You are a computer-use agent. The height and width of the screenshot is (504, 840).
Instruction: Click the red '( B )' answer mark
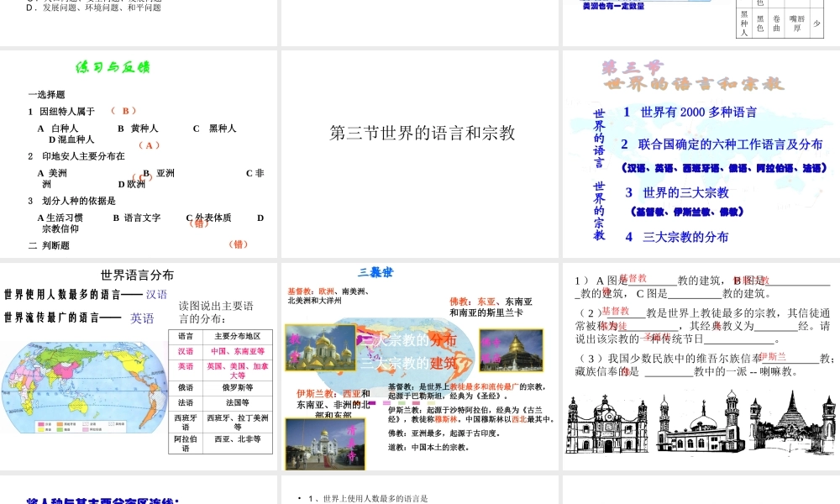[123, 111]
